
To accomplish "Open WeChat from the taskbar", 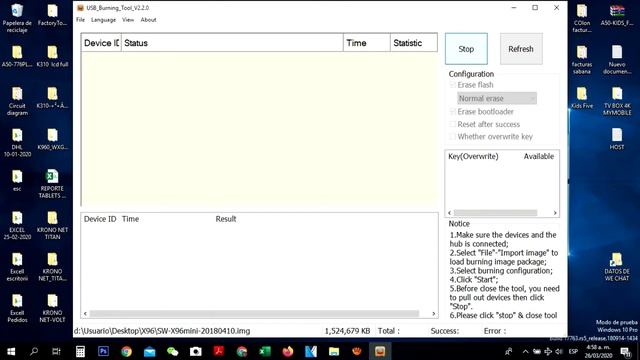I will point(173,351).
